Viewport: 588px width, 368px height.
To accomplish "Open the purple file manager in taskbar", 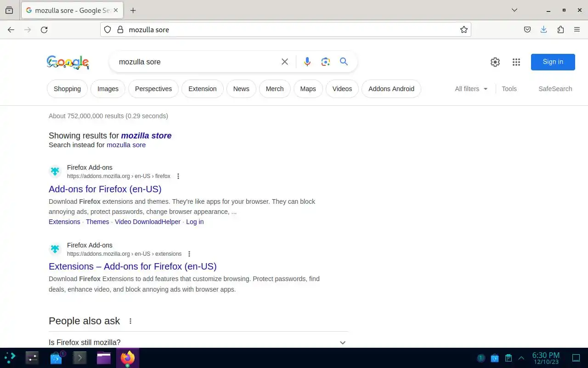I will 104,357.
